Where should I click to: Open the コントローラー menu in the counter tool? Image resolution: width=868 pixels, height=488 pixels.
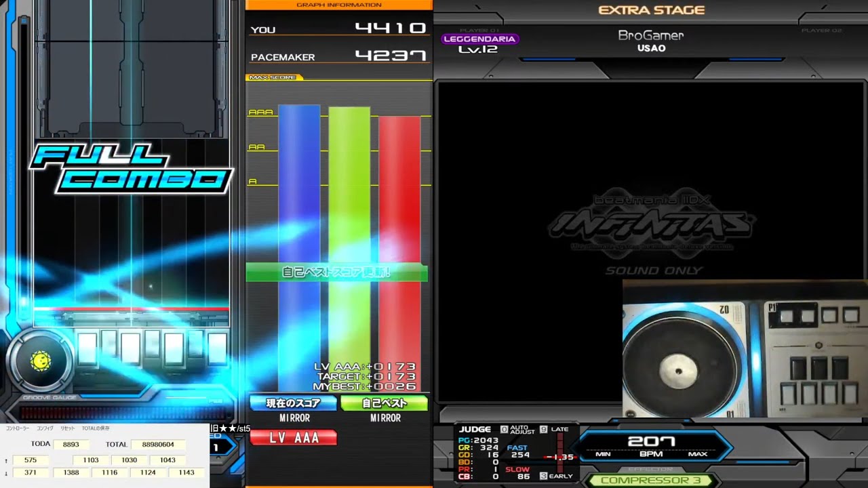[x=18, y=428]
